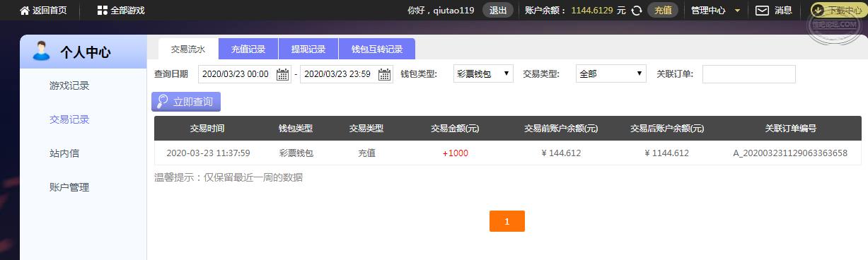Viewport: 868px width, 260px height.
Task: Switch to the 交易流水 tab
Action: pyautogui.click(x=188, y=49)
